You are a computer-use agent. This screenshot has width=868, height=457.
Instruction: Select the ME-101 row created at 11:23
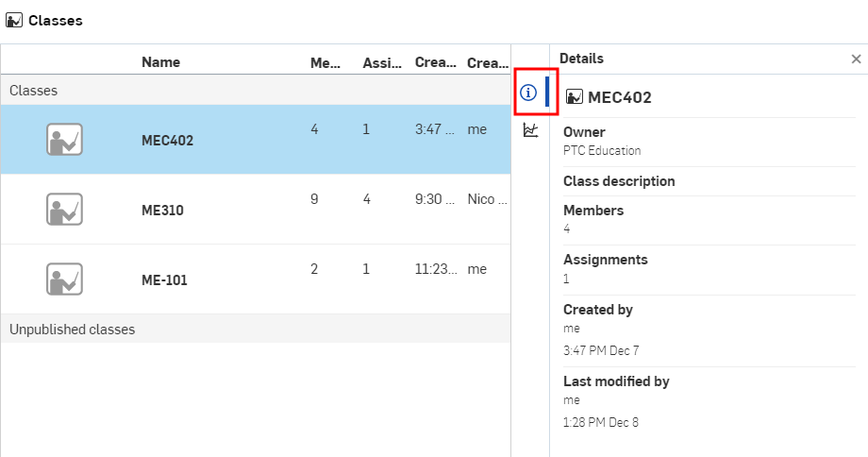coord(255,279)
